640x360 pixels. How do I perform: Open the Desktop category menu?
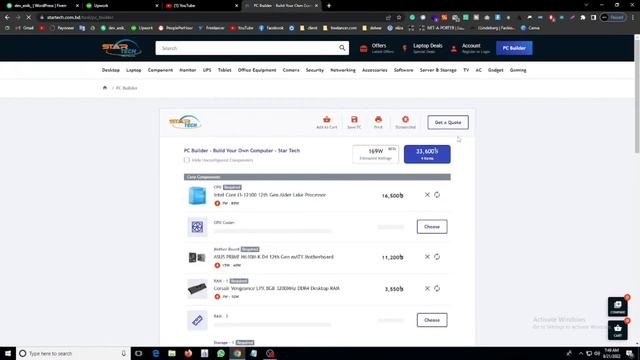tap(111, 70)
